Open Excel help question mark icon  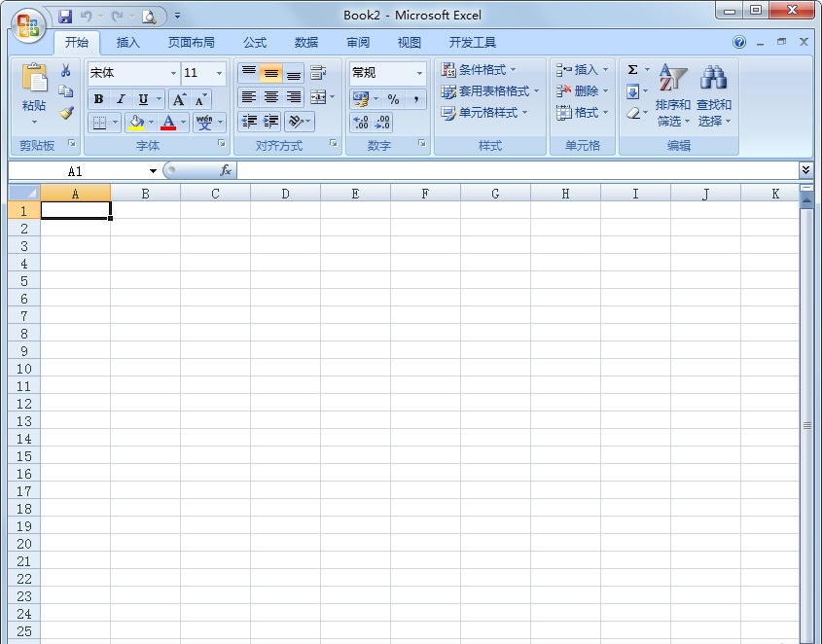tap(739, 42)
